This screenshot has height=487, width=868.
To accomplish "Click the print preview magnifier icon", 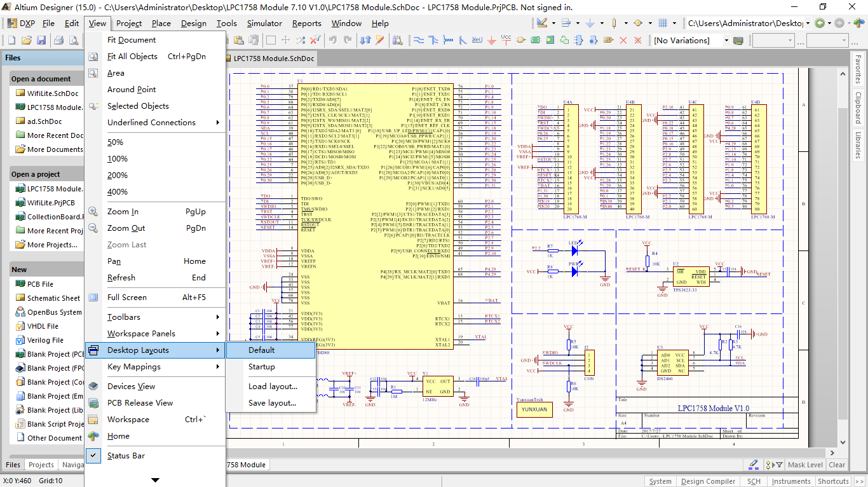I will point(74,40).
